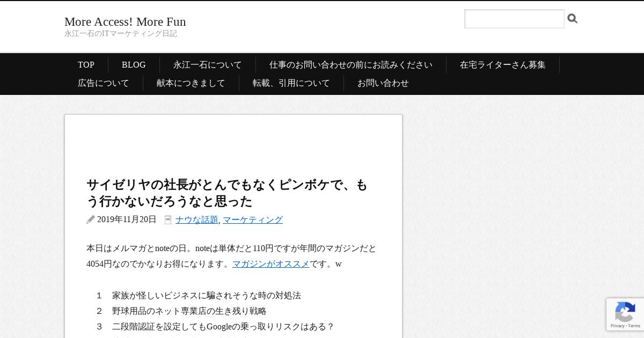The image size is (644, 338).
Task: Click the pencil icon beside the post date
Action: tap(91, 219)
